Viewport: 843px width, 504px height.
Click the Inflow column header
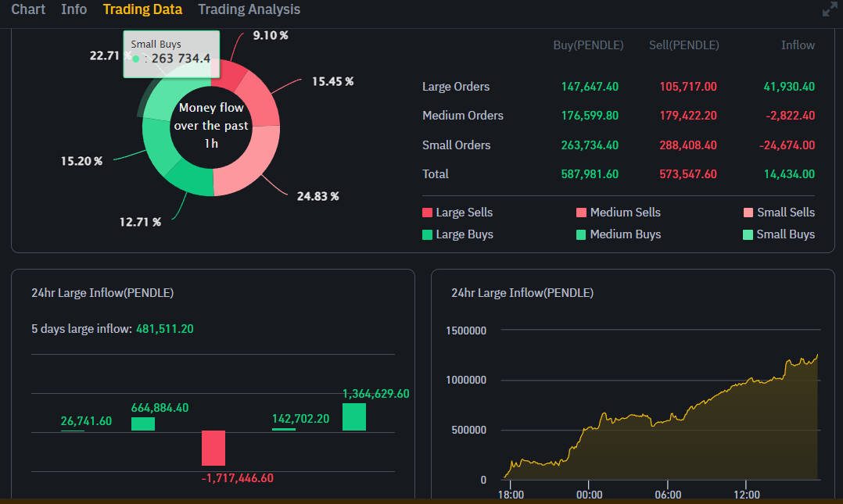(798, 45)
